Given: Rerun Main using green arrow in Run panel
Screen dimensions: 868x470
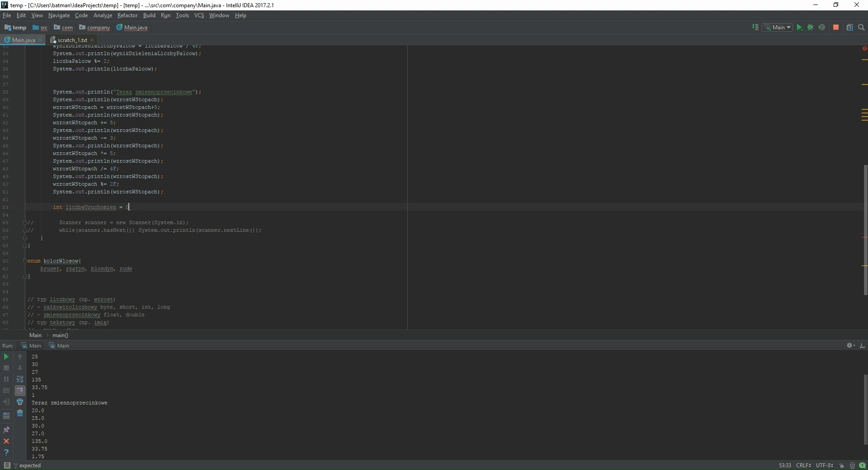Looking at the screenshot, I should (6, 357).
